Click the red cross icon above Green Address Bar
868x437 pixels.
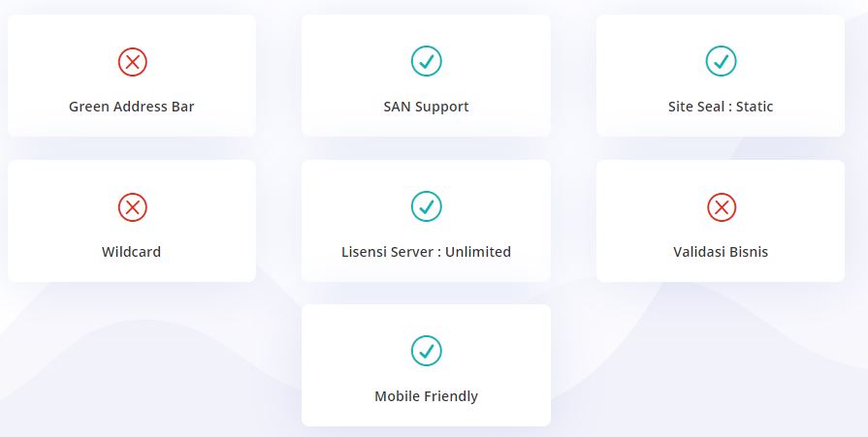132,62
